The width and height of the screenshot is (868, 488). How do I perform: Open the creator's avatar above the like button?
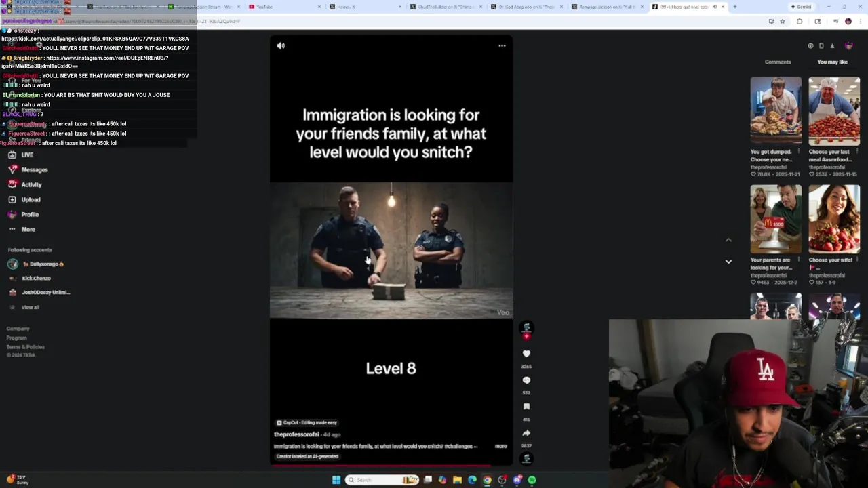click(x=526, y=328)
